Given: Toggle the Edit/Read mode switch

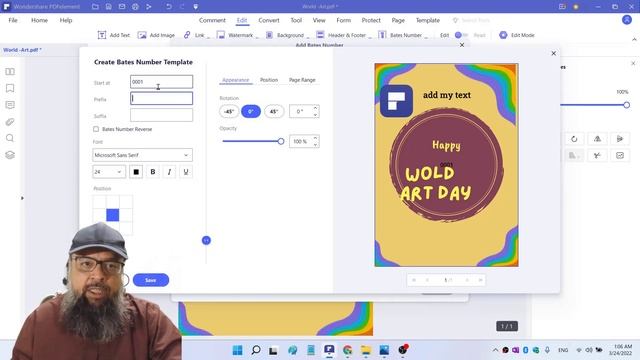Looking at the screenshot, I should point(461,35).
